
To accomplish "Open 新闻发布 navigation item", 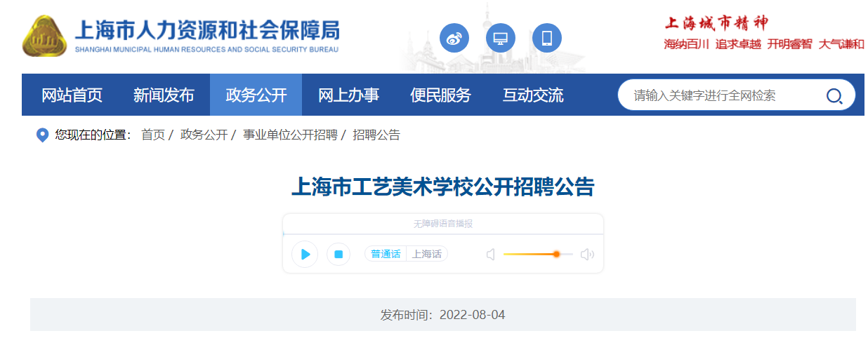I will [164, 95].
